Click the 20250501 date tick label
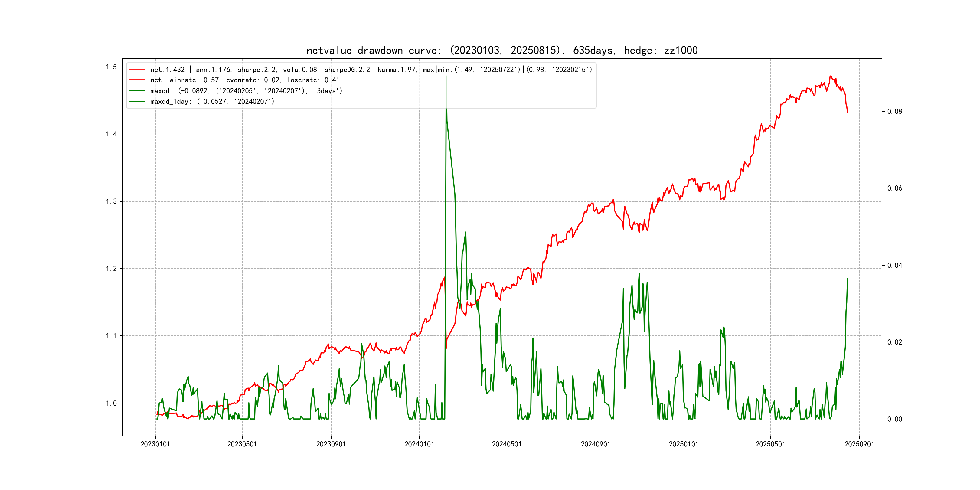The width and height of the screenshot is (980, 490). click(x=770, y=444)
